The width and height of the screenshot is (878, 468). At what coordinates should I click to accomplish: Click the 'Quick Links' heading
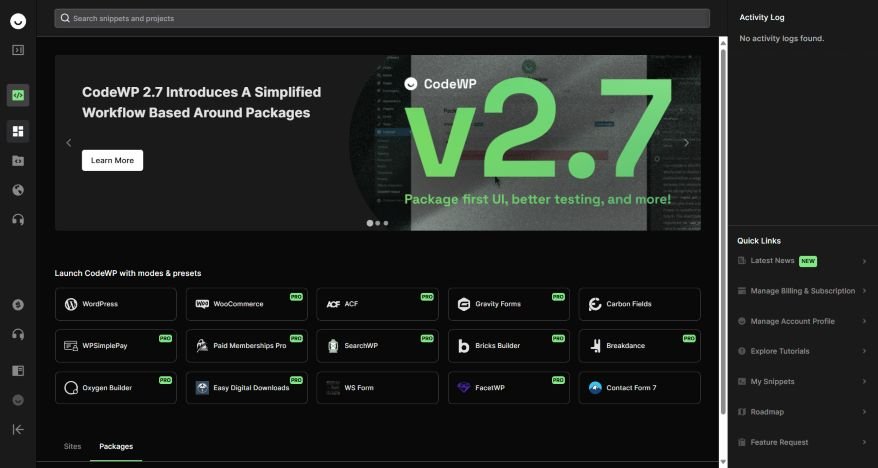pos(759,241)
